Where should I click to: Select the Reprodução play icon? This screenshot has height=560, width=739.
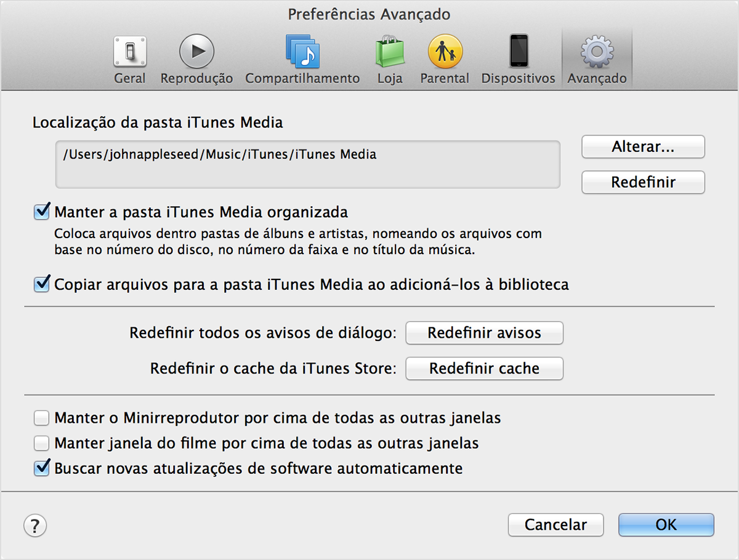[x=196, y=52]
